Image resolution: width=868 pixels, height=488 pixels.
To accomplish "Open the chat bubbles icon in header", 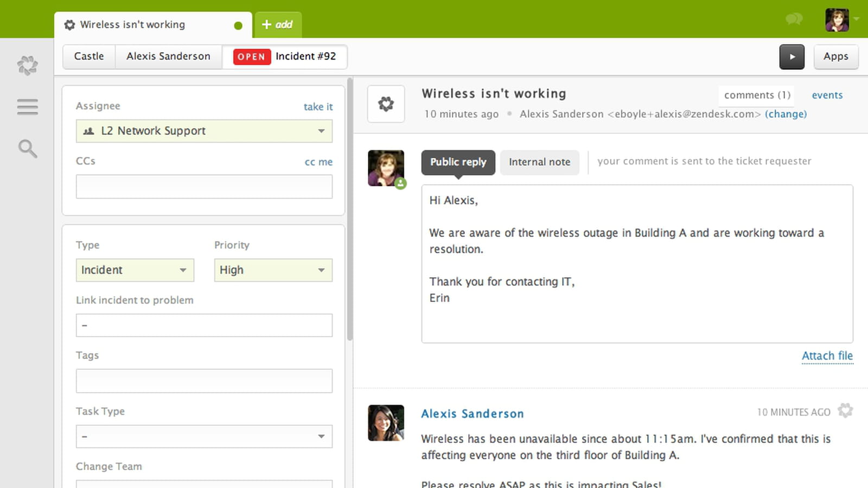I will [x=794, y=20].
